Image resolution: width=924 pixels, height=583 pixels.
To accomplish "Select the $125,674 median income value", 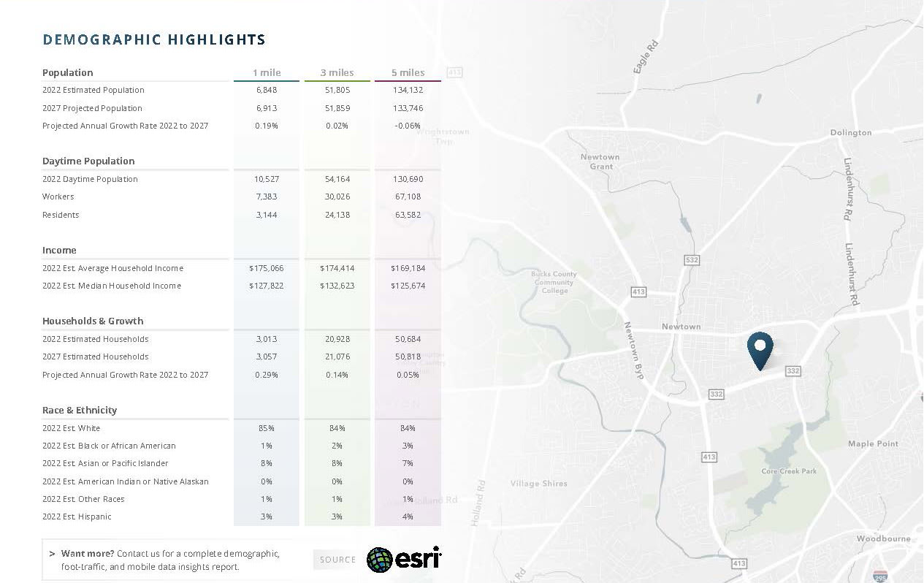I will click(408, 286).
